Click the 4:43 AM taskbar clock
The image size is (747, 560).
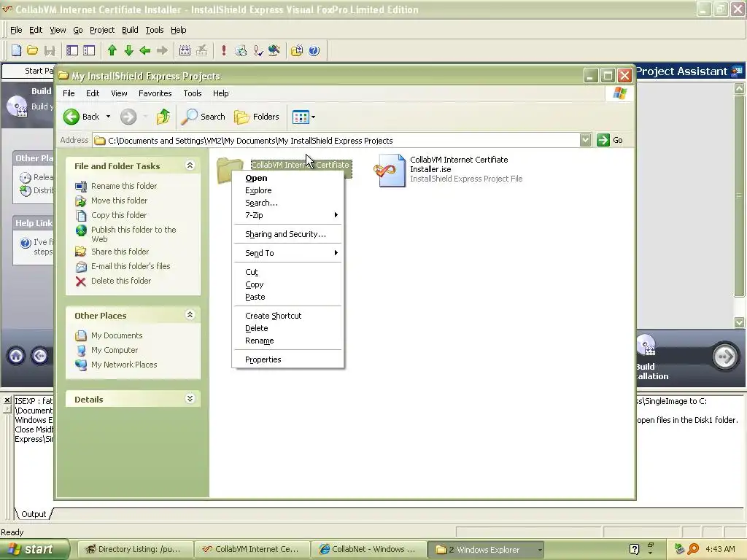[x=720, y=550]
